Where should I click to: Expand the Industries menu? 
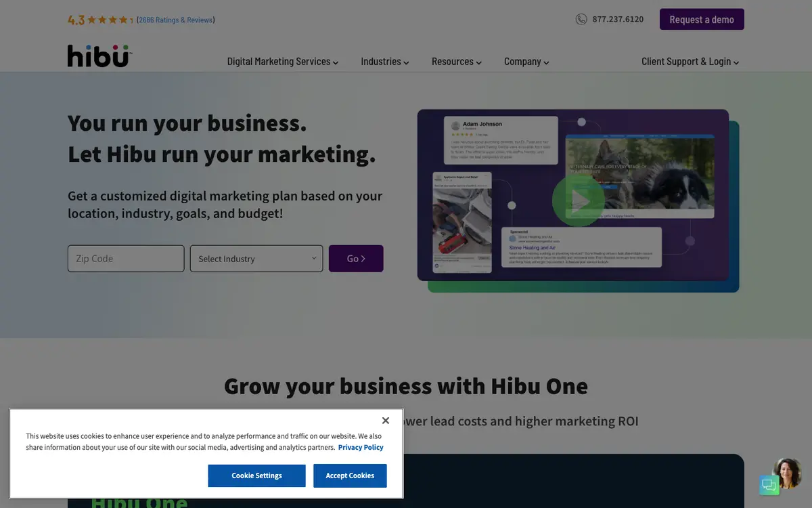pyautogui.click(x=385, y=62)
